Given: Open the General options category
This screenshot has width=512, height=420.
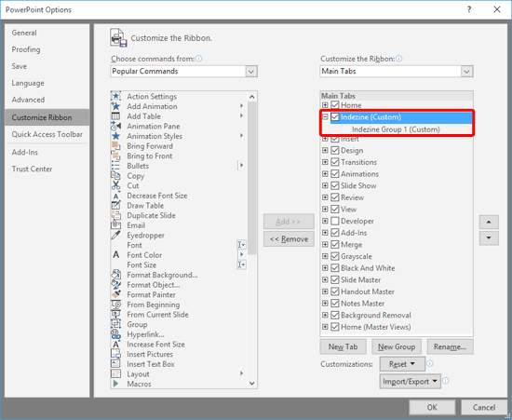Looking at the screenshot, I should (x=47, y=33).
